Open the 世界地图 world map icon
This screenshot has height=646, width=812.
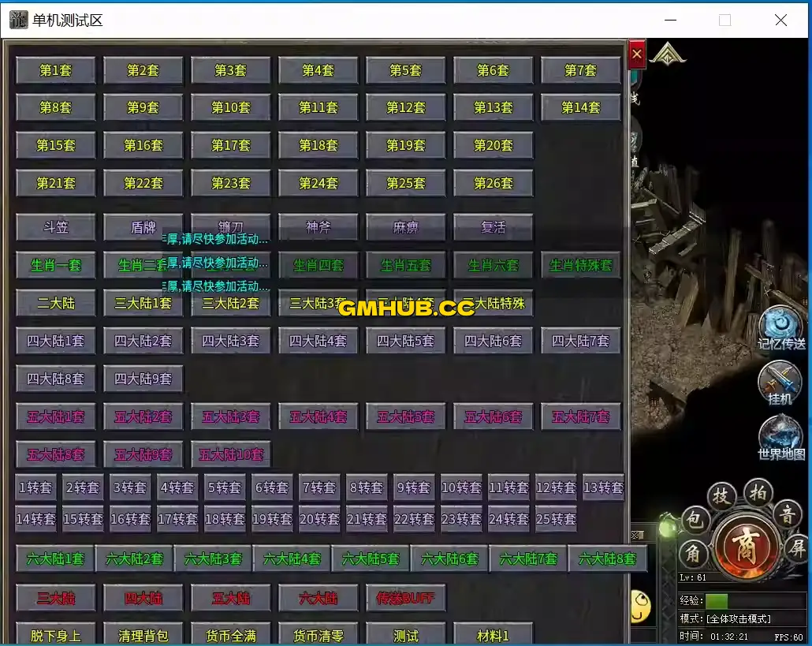[781, 436]
